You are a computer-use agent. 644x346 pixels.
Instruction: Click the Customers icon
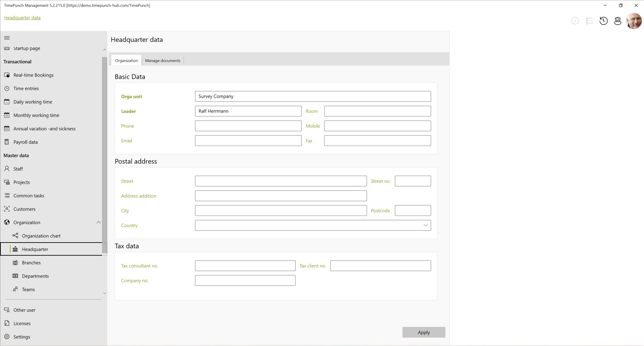pyautogui.click(x=7, y=209)
